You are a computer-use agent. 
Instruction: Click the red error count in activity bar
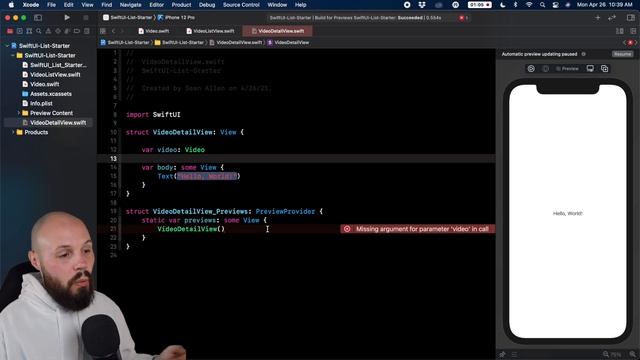point(464,18)
